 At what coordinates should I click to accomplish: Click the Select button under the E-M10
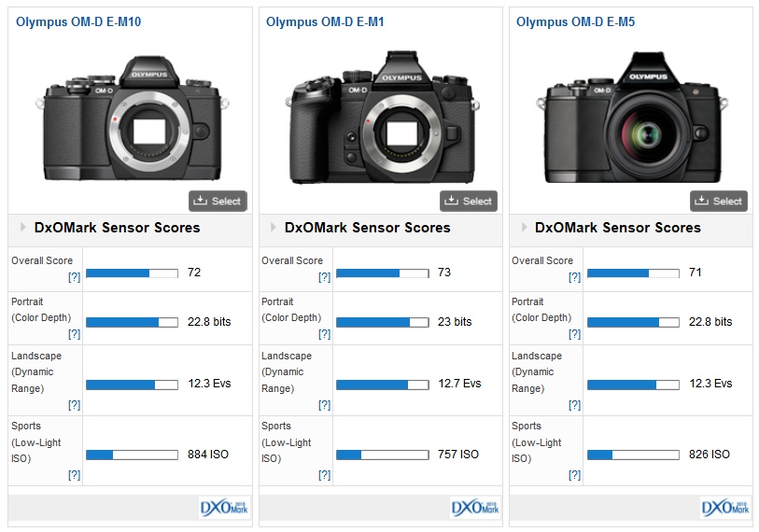(x=217, y=201)
